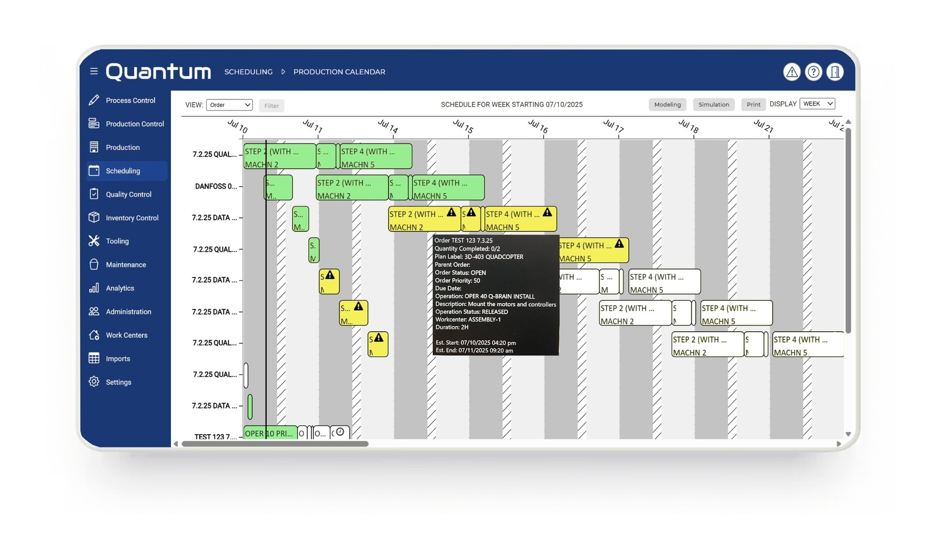Open the Tooling scissors icon
This screenshot has width=934, height=560.
(95, 241)
